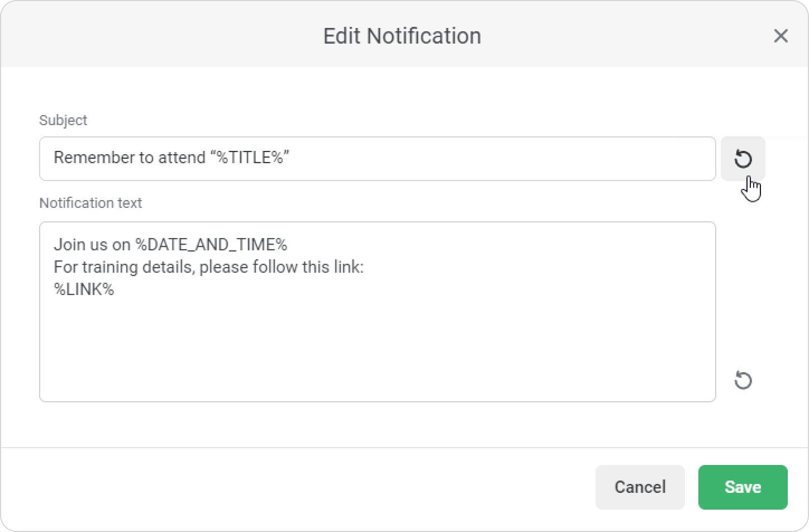Close the Edit Notification dialog
Screen dimensions: 809x532
pyautogui.click(x=781, y=36)
